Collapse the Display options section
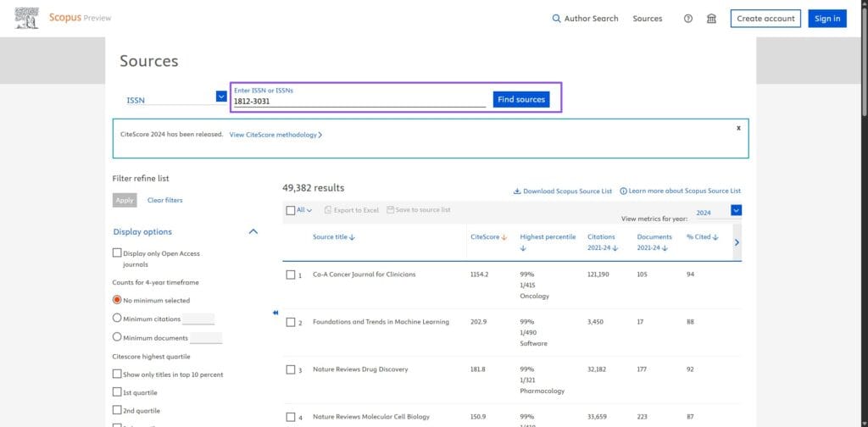This screenshot has height=427, width=868. 253,231
